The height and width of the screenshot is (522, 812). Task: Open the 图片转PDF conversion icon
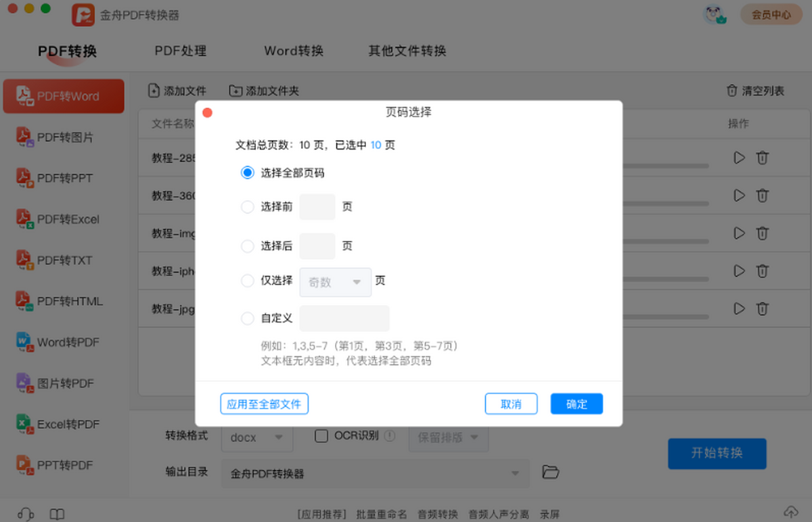[x=25, y=383]
